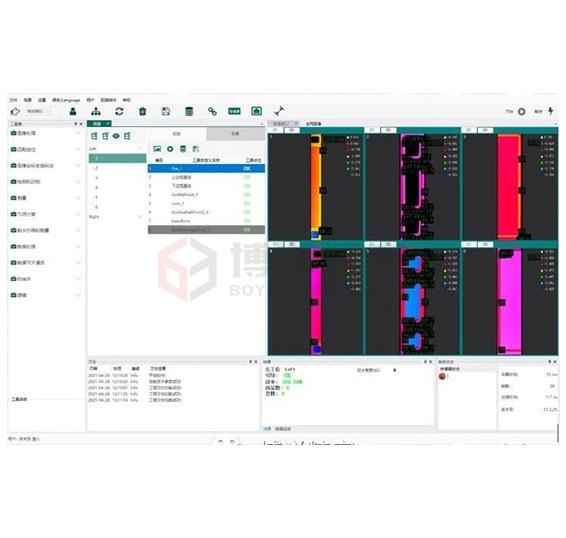Toggle the eye visibility icon above the Left list
The height and width of the screenshot is (538, 566).
[x=116, y=136]
